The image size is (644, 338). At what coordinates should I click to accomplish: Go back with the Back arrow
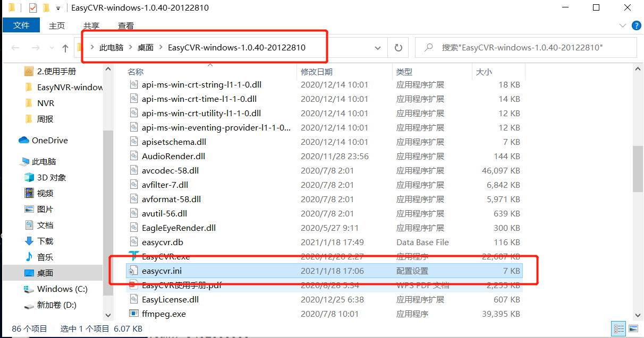[15, 48]
